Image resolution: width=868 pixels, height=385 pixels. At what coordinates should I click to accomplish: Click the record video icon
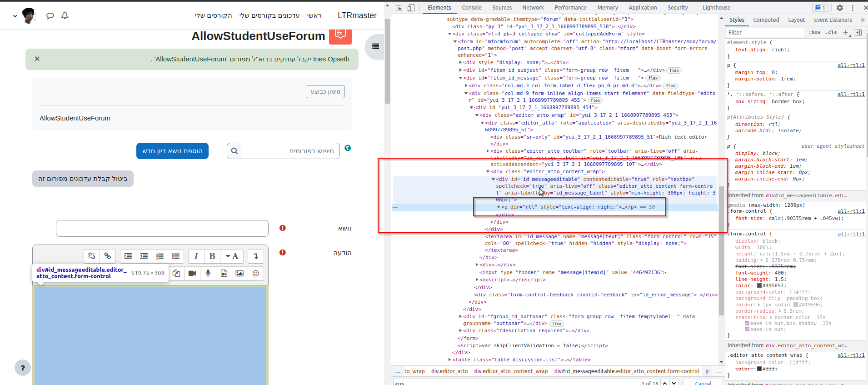coord(192,273)
